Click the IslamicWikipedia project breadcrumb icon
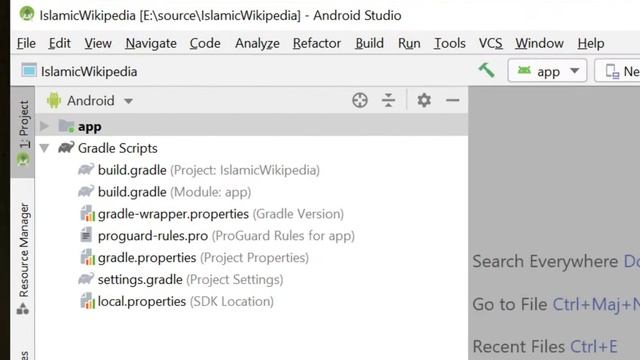The image size is (640, 360). coord(29,71)
